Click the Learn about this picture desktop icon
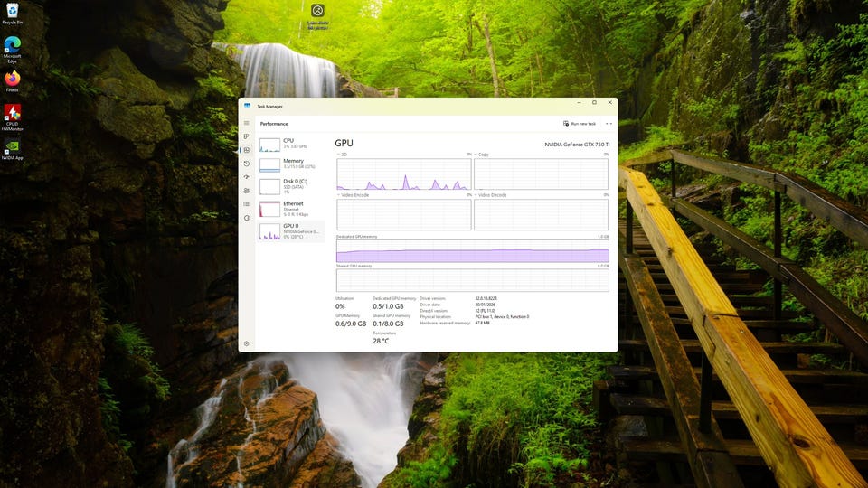The height and width of the screenshot is (488, 868). [317, 16]
